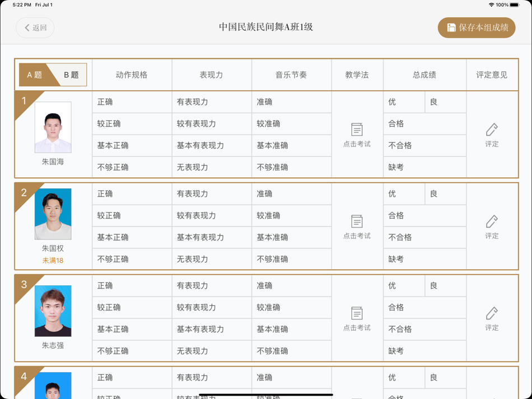Tap the 评定 pencil icon for 朱国海
Screen dimensions: 532x399
[492, 129]
